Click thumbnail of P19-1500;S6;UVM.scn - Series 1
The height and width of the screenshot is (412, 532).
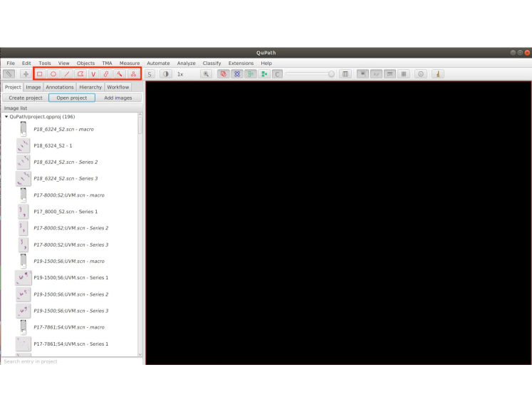coord(23,278)
